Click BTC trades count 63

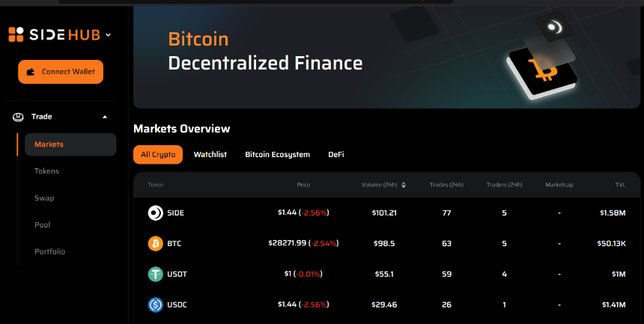446,243
